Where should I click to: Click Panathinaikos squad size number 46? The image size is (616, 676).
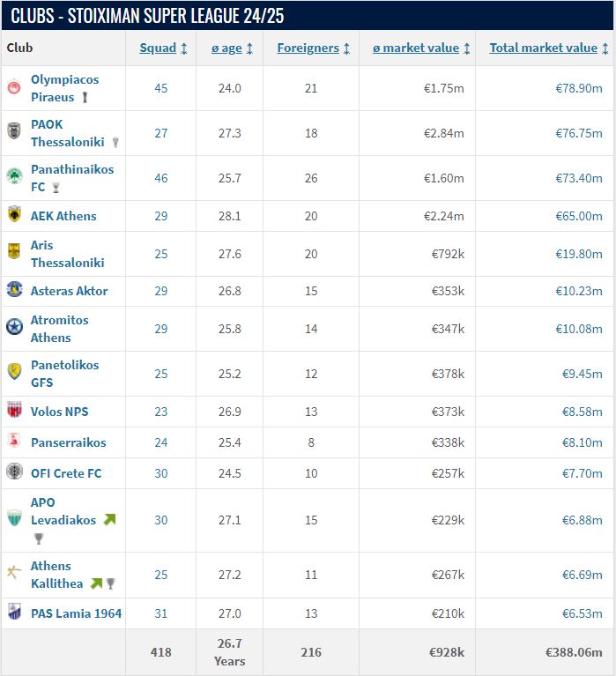[x=160, y=178]
